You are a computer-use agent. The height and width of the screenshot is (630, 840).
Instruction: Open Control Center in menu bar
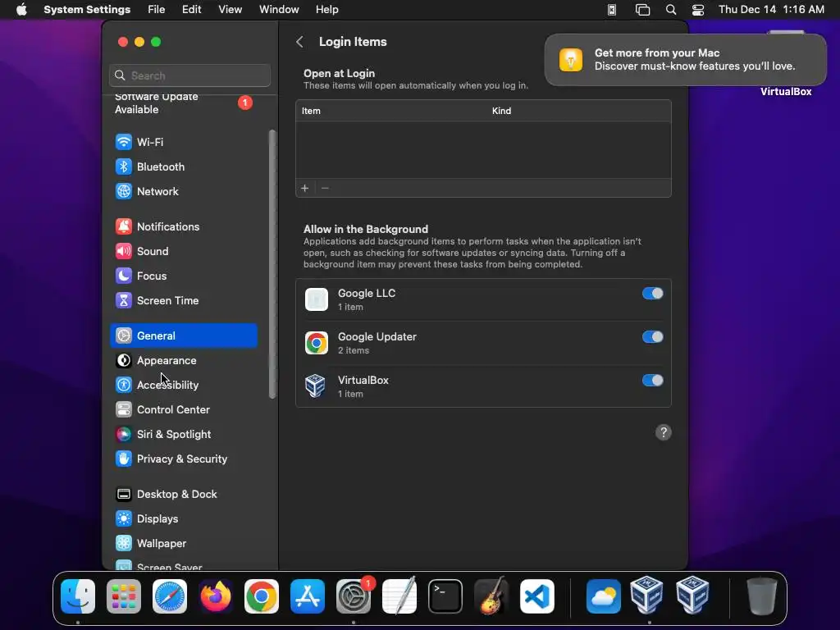tap(698, 10)
